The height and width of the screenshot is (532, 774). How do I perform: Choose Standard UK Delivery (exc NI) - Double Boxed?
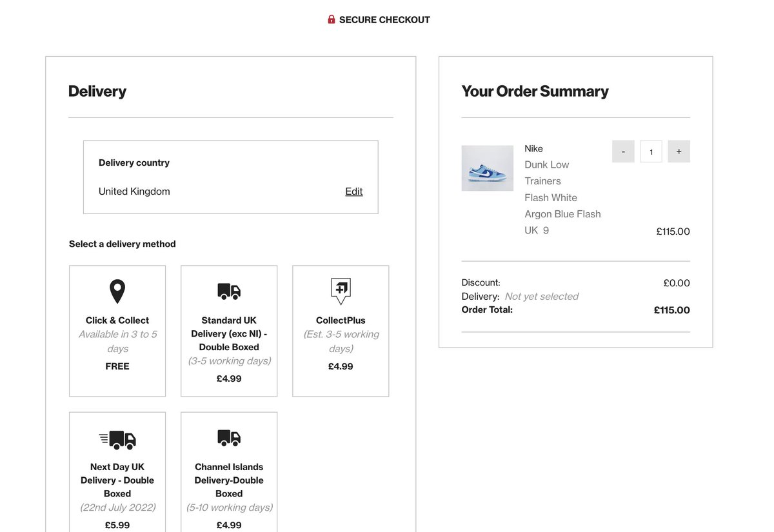click(x=229, y=331)
